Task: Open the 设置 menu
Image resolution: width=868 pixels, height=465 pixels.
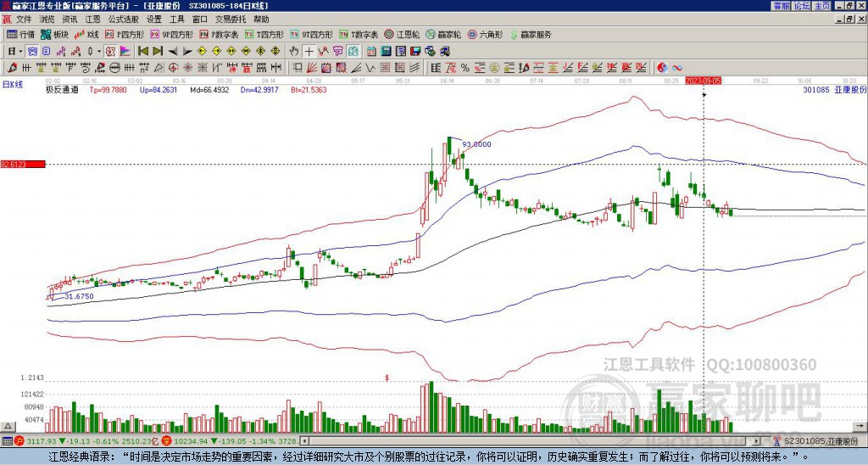Action: click(154, 20)
